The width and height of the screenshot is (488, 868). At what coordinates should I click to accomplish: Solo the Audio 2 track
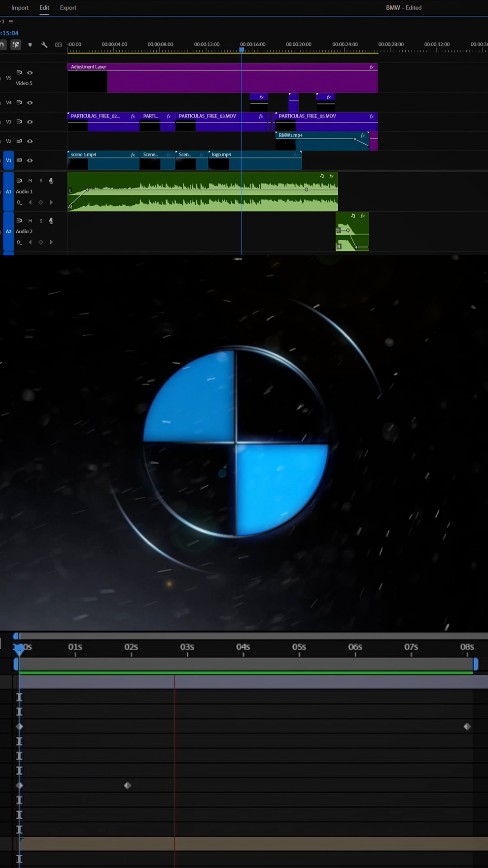coord(41,221)
